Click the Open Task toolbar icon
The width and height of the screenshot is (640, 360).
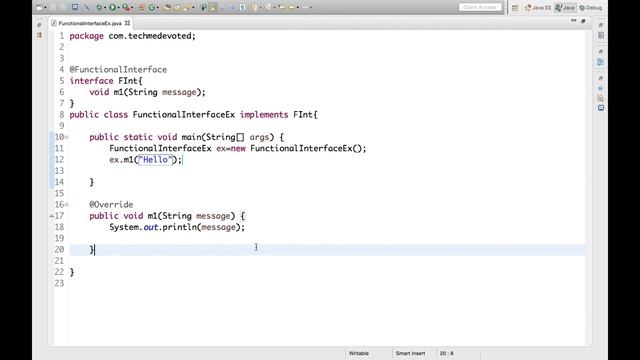point(178,7)
